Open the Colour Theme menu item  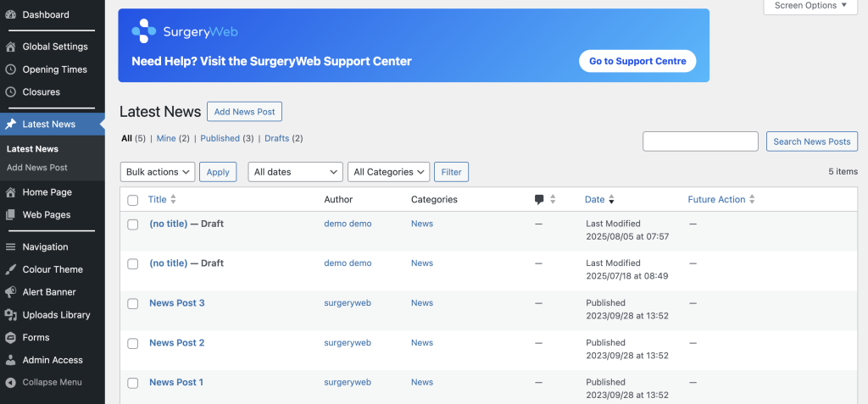pos(53,270)
